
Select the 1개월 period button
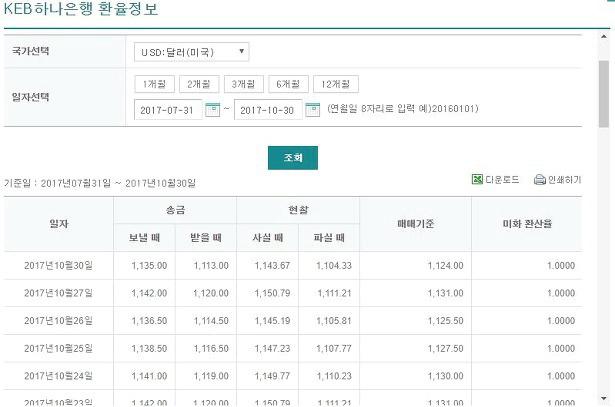point(155,84)
